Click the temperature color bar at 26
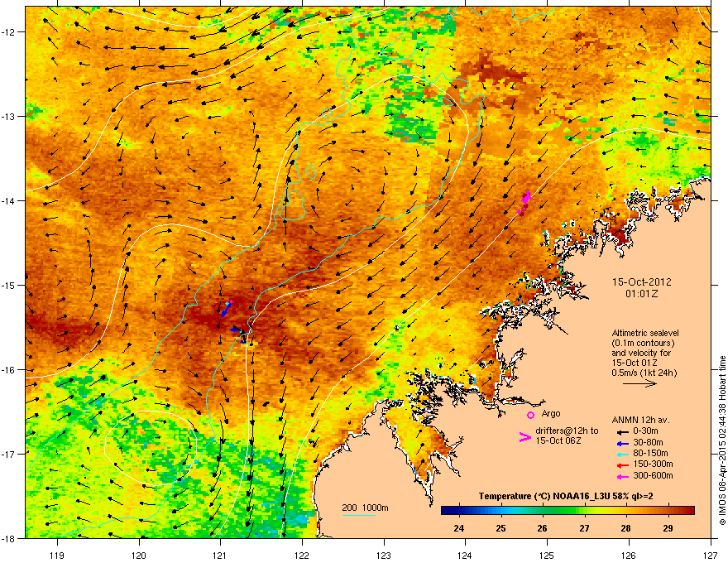This screenshot has width=728, height=563. pos(543,510)
